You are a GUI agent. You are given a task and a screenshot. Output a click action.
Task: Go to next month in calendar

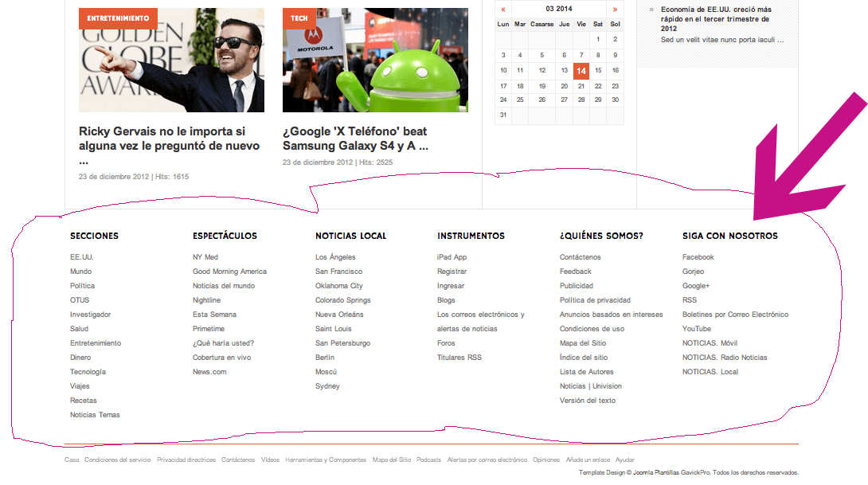pyautogui.click(x=615, y=9)
